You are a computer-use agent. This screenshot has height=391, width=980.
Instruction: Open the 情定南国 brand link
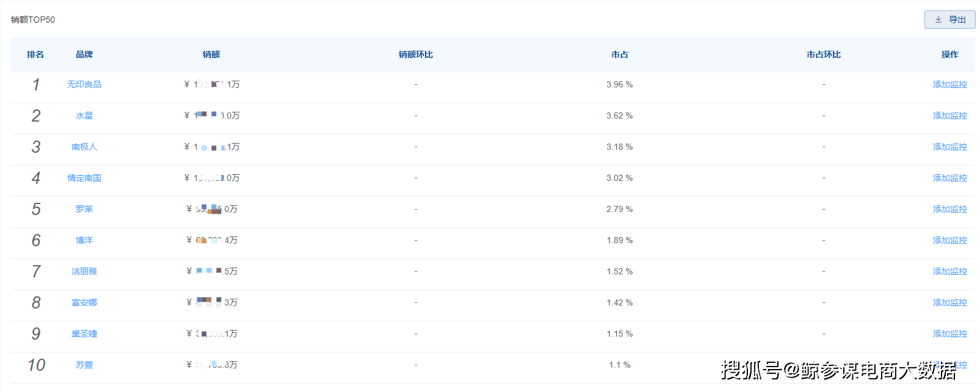[84, 178]
